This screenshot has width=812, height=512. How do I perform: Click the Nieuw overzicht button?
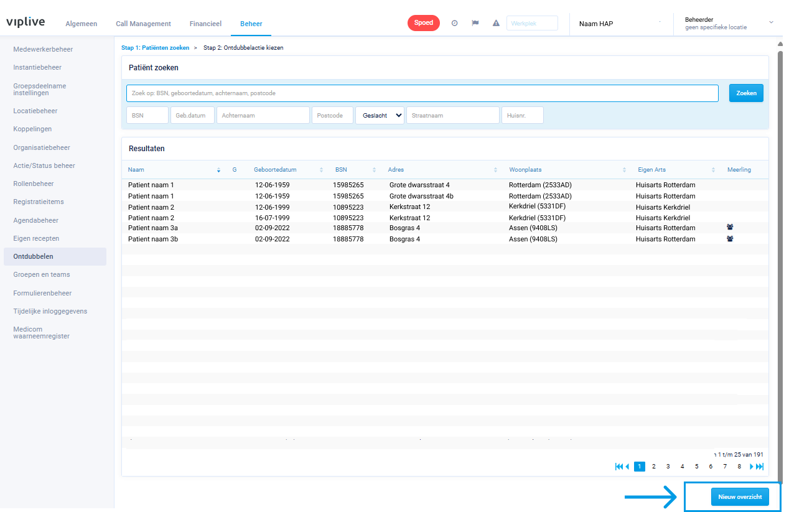(740, 497)
